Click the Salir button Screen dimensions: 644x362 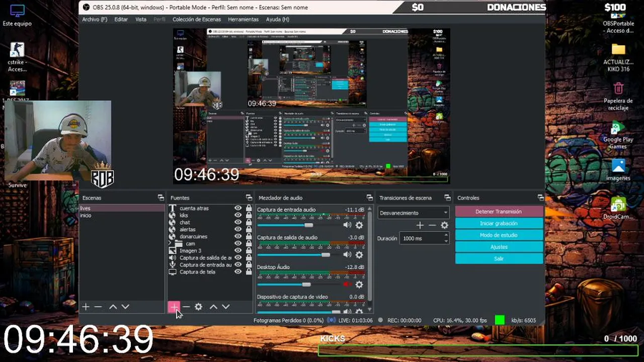click(499, 258)
